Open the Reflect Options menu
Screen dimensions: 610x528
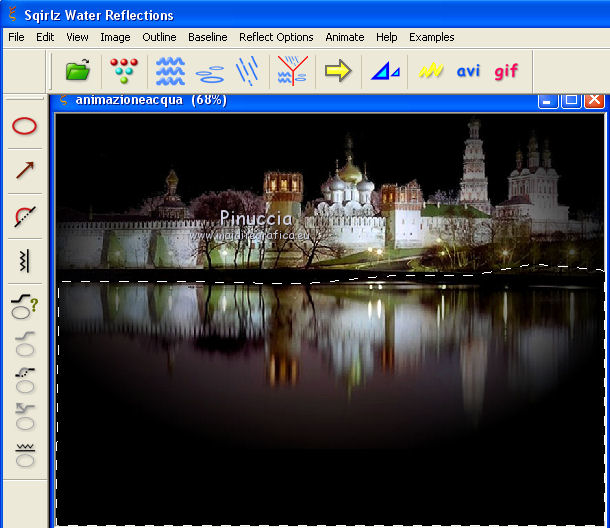tap(276, 37)
